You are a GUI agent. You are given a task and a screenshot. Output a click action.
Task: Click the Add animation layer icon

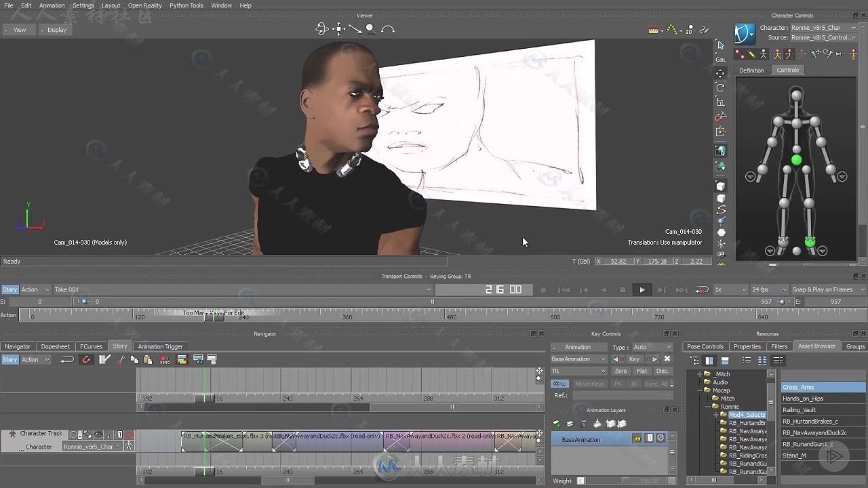[557, 424]
